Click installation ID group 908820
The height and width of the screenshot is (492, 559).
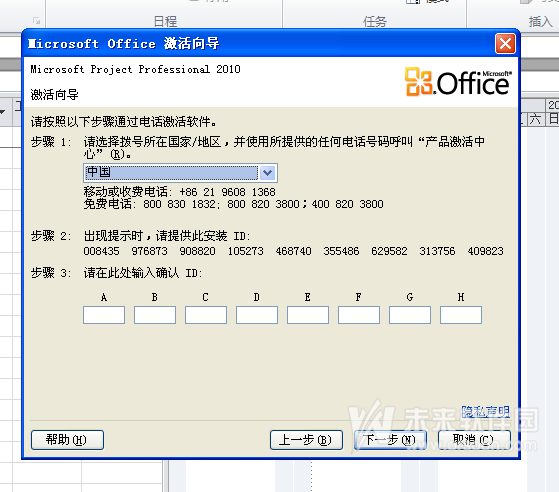197,251
